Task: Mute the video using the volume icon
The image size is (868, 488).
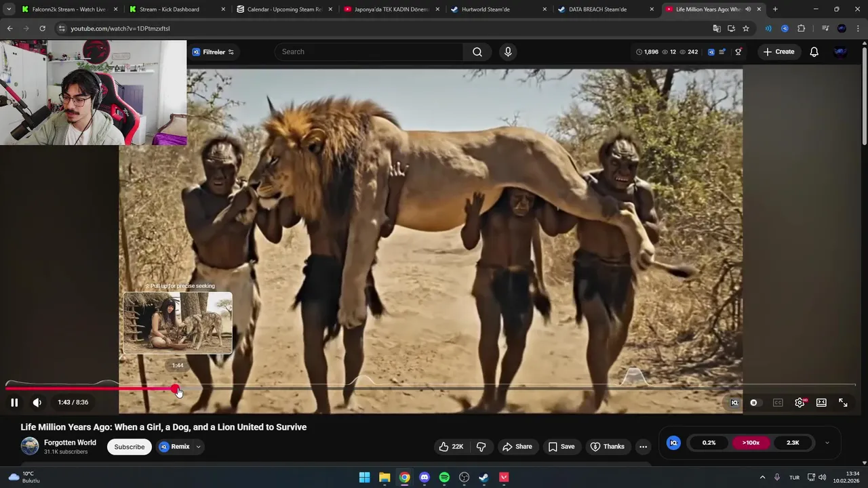Action: [37, 403]
